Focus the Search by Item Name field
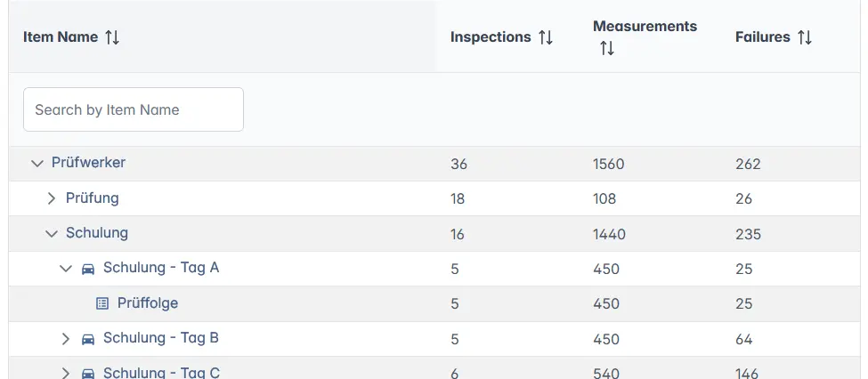 133,109
